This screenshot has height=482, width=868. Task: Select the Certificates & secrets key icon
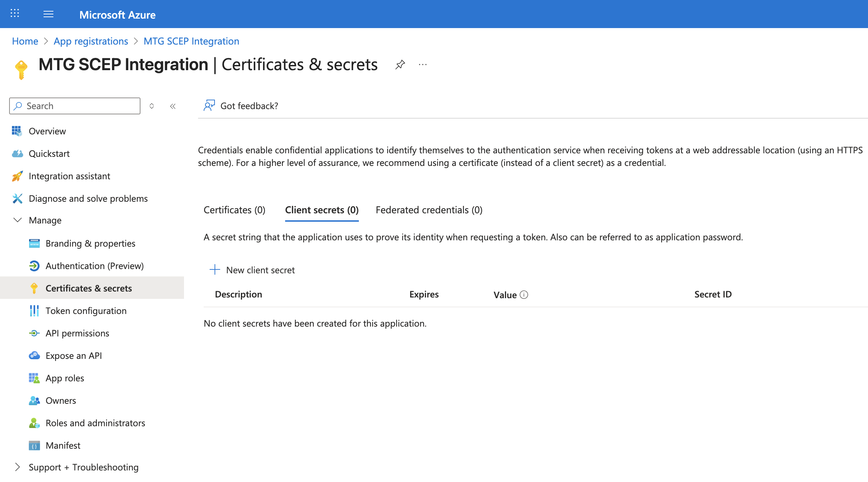coord(34,288)
